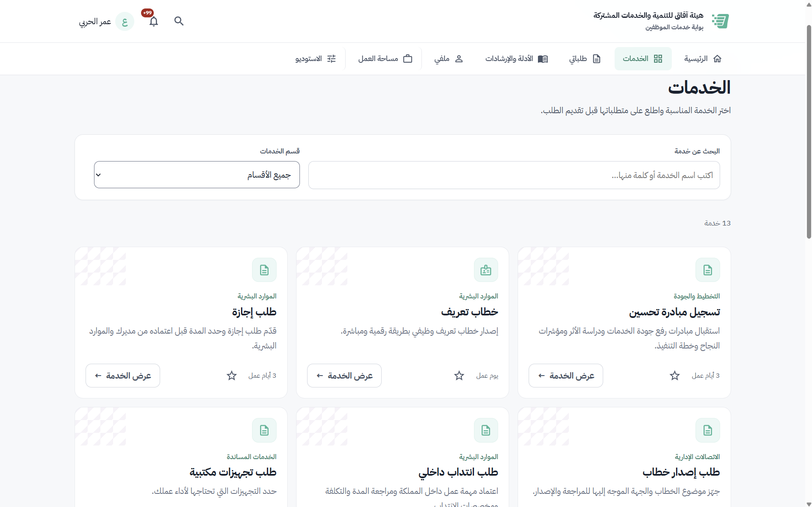Click the يوم عمل duration text
The image size is (812, 507).
[487, 376]
